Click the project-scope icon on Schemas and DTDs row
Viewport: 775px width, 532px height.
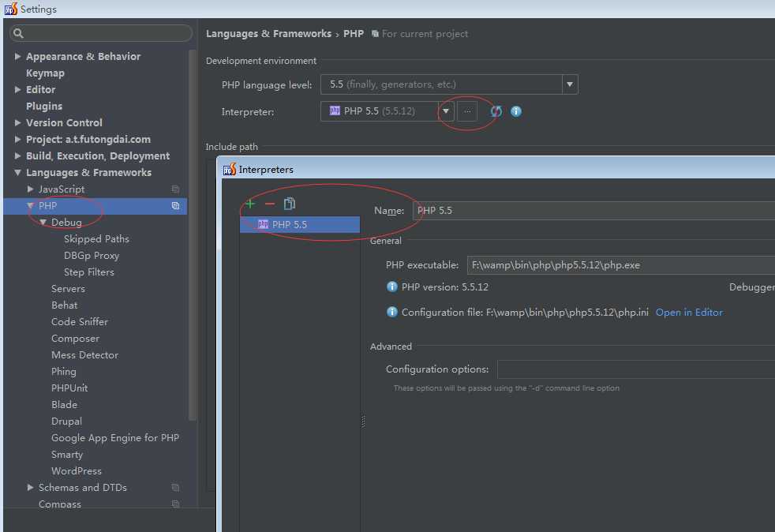point(175,488)
